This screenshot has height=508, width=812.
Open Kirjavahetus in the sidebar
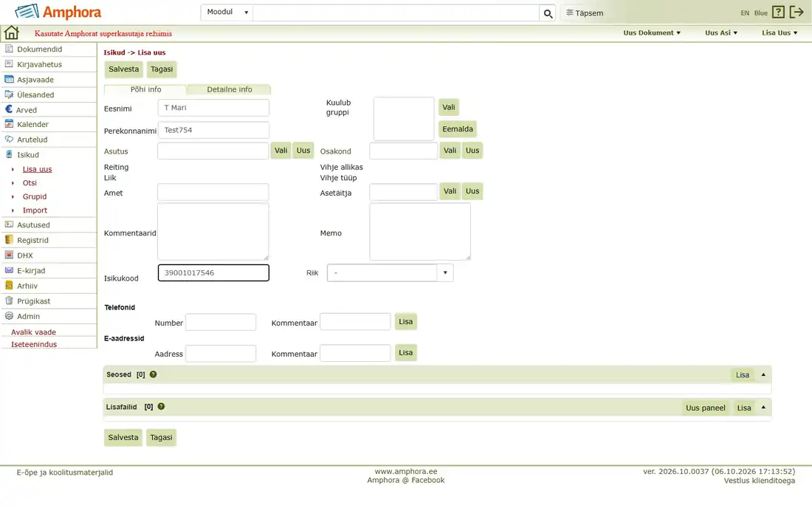tap(39, 64)
